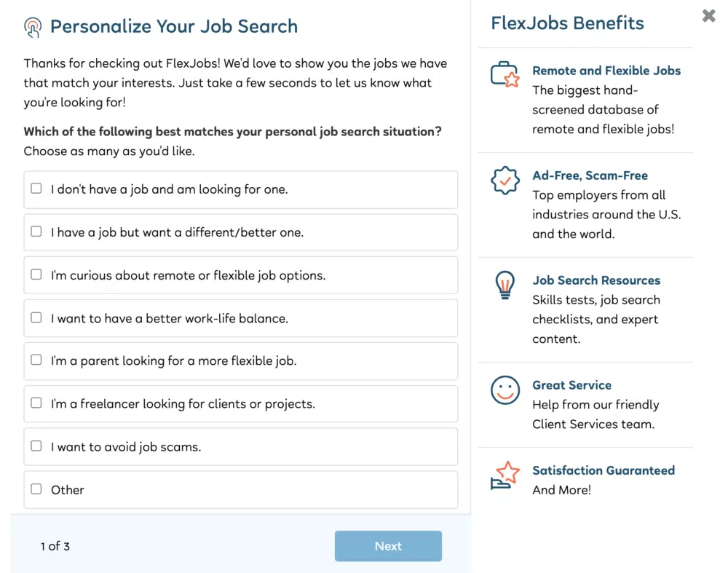Click the fingerprint-touch icon beside Personalize heading

point(33,28)
